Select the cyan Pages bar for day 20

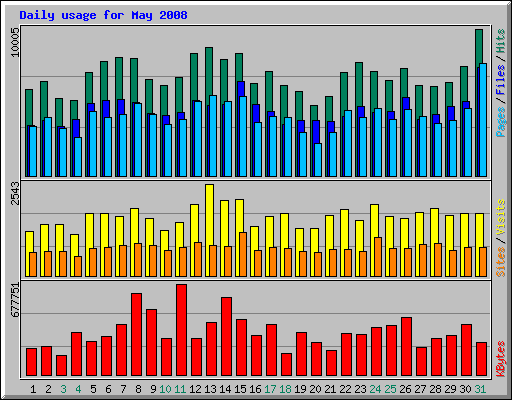(x=318, y=160)
